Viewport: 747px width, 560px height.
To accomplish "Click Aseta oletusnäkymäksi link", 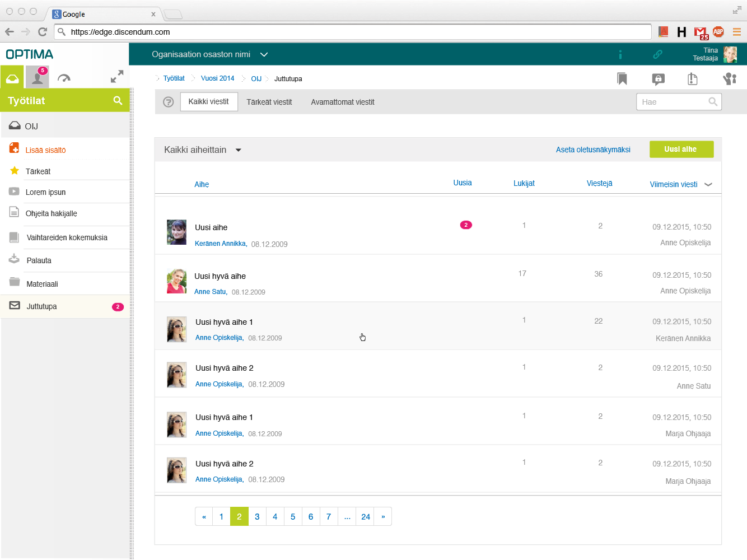I will point(593,150).
